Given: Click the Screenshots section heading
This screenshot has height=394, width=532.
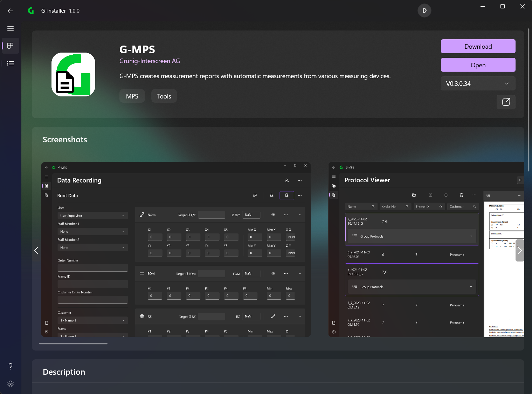Looking at the screenshot, I should point(65,140).
